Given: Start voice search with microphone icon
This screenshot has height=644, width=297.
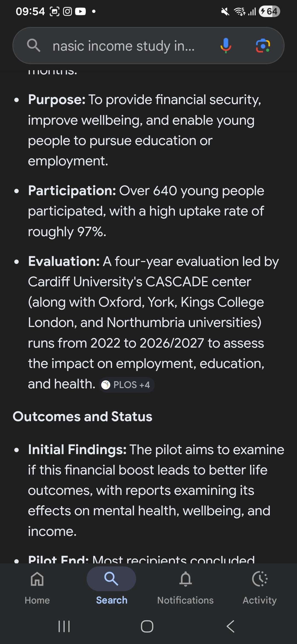Looking at the screenshot, I should [226, 45].
